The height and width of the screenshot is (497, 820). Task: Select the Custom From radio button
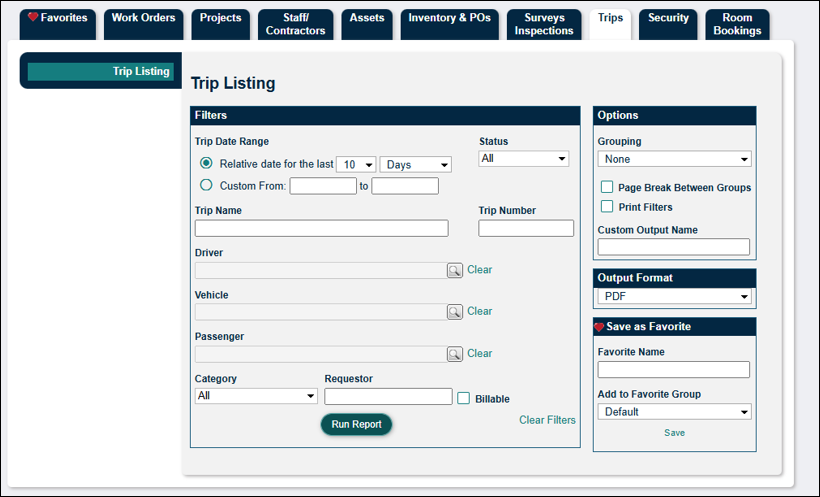pyautogui.click(x=206, y=185)
